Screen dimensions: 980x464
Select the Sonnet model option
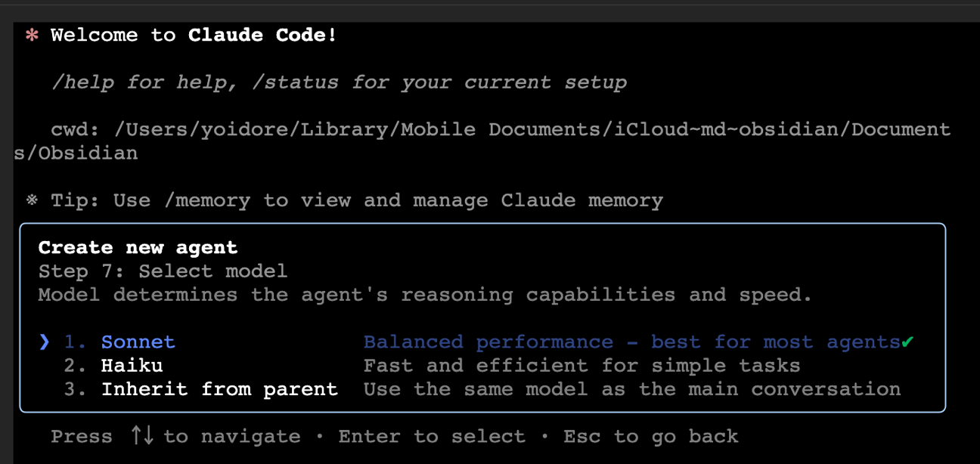click(138, 342)
